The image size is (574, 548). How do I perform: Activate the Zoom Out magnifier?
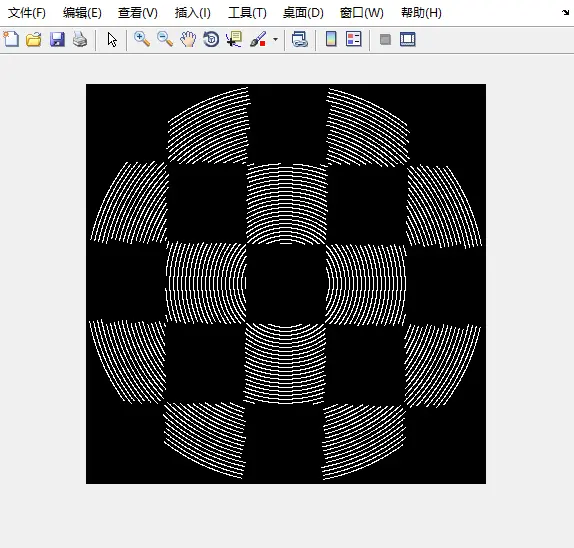point(165,39)
